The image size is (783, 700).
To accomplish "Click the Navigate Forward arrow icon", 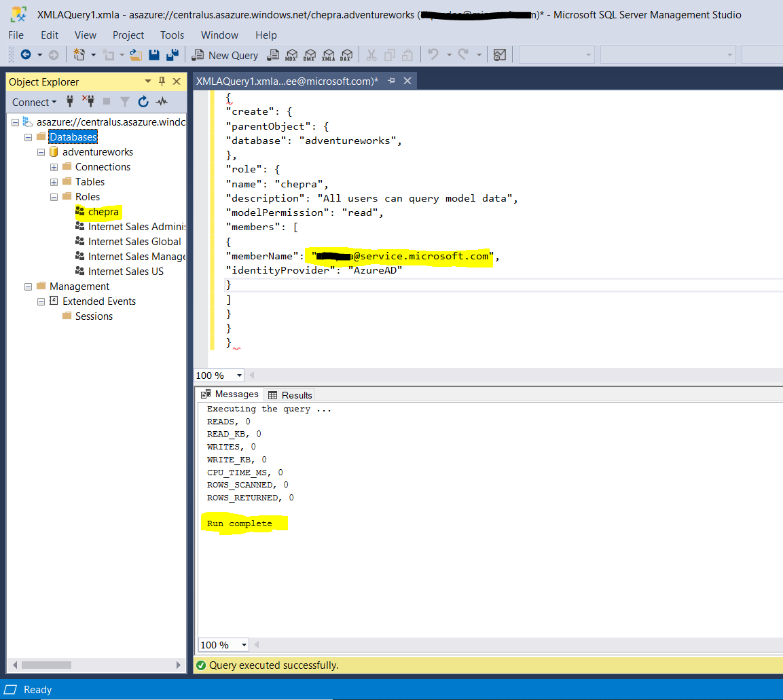I will (x=54, y=54).
